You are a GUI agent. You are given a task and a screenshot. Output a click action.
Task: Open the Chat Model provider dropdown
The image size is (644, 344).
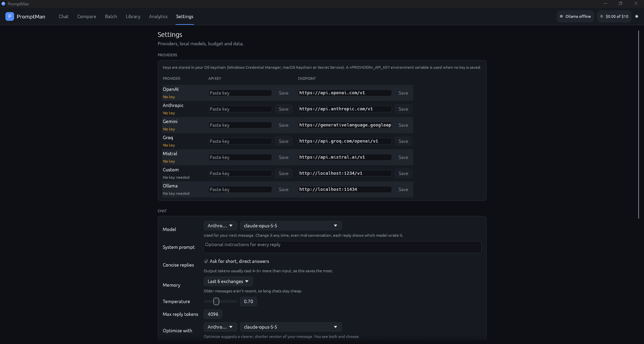[x=220, y=226]
